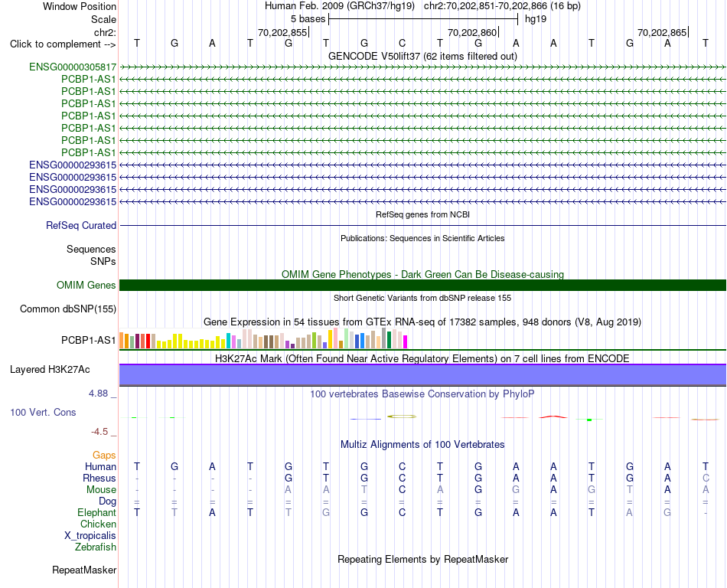
Task: Open the 'OMIM Gene Phenotypes' track title
Action: tap(422, 275)
